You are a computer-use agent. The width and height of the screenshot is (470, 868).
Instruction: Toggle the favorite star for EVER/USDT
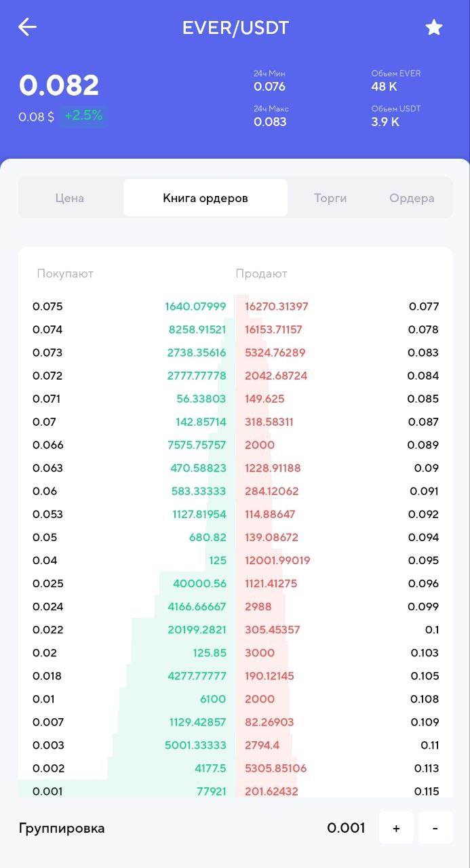coord(433,27)
